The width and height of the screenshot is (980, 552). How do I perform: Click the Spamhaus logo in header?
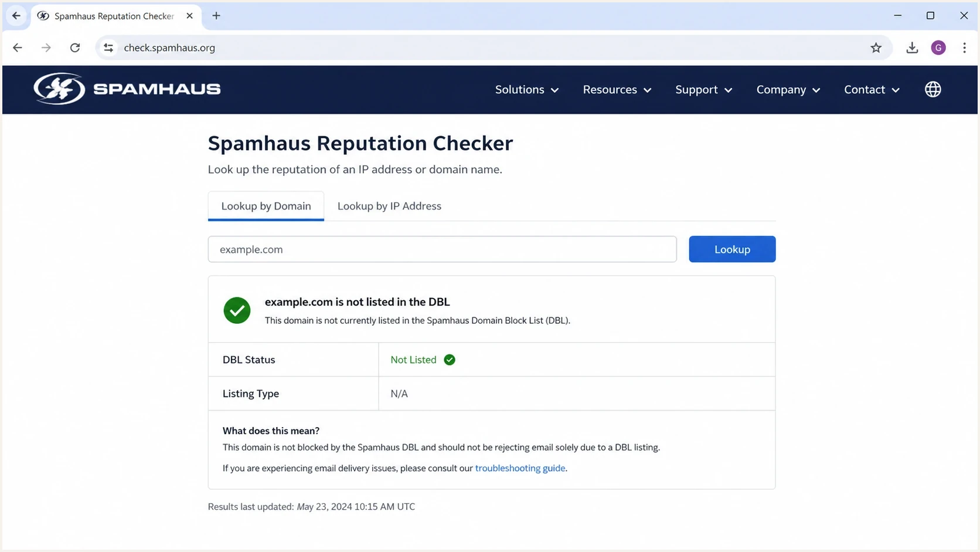point(127,89)
